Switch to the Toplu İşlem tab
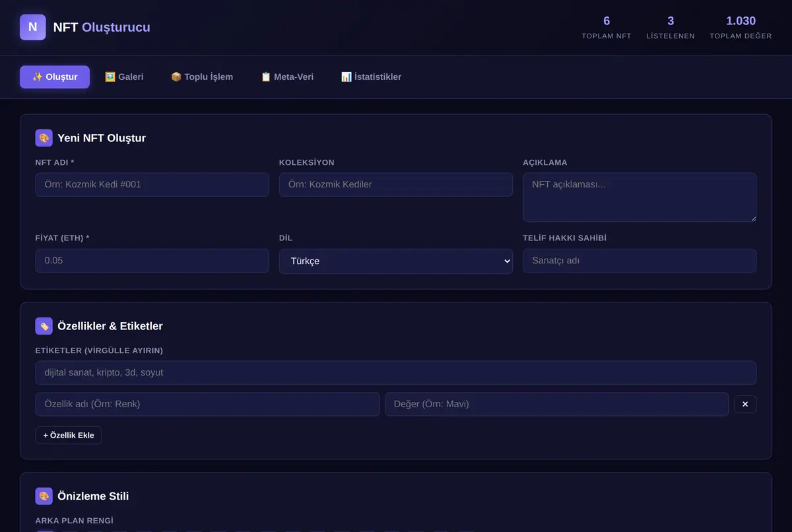Screen dimensions: 792x532 point(202,77)
